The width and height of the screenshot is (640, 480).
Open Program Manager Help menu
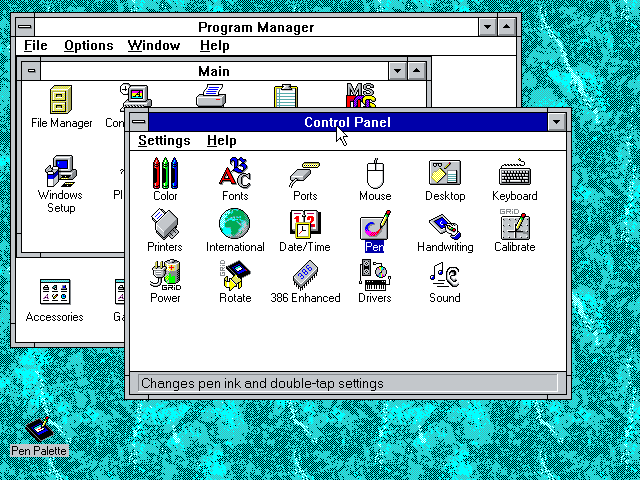pyautogui.click(x=215, y=45)
